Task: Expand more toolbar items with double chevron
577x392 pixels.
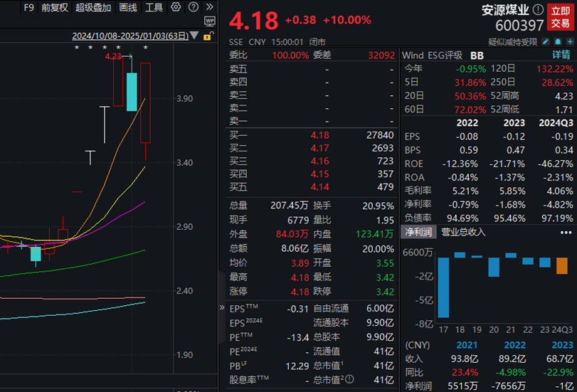Action: click(209, 8)
